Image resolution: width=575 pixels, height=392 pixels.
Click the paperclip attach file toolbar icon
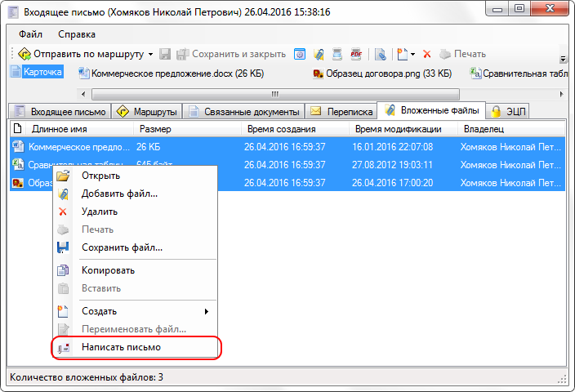(x=319, y=54)
